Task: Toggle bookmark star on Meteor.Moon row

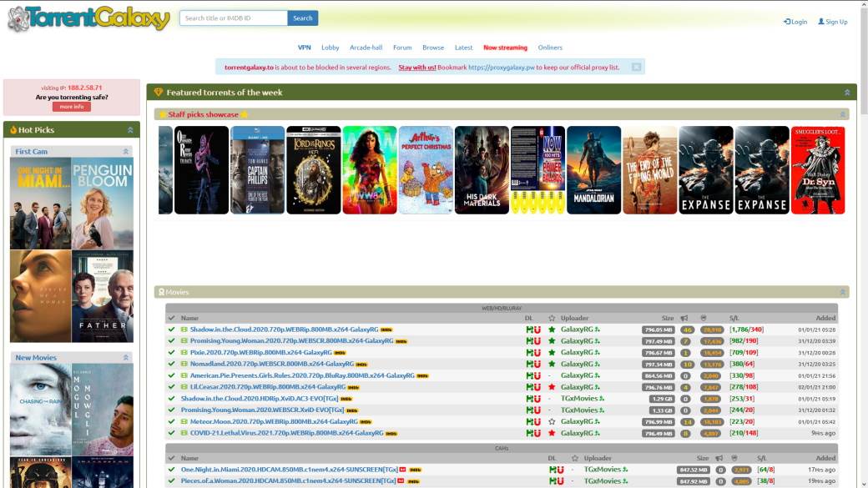Action: coord(551,422)
